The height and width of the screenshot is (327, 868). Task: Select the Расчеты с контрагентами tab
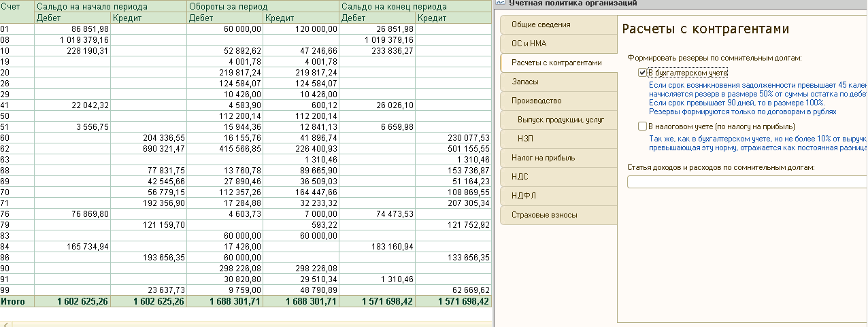(x=556, y=63)
